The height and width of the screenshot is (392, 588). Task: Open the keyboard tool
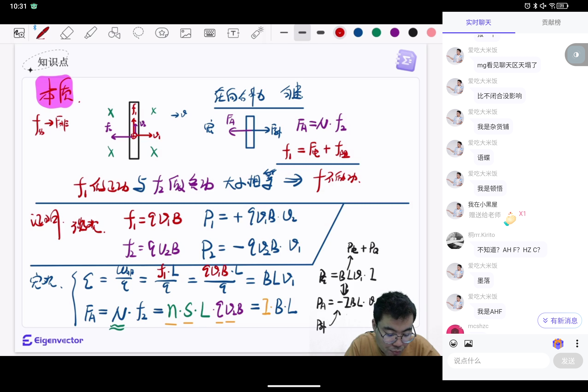click(209, 33)
